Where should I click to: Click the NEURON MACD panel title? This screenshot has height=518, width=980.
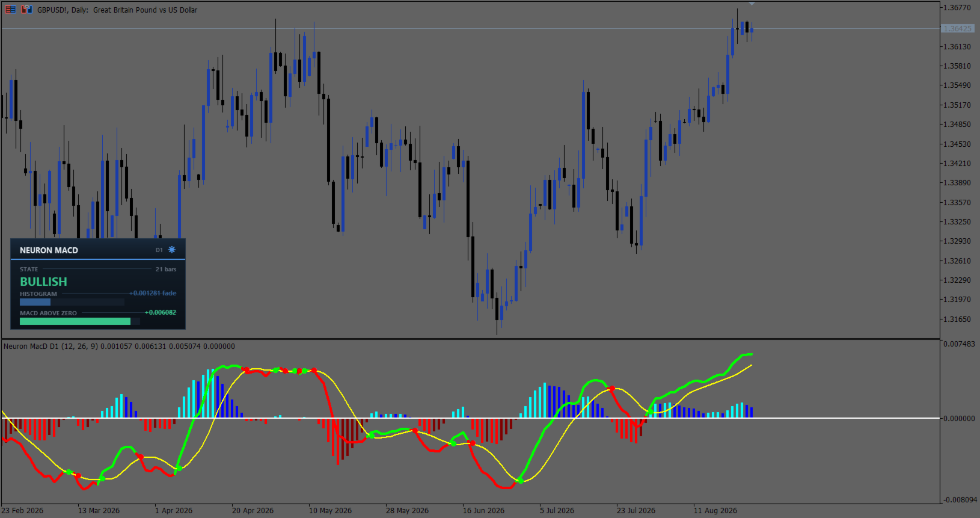pyautogui.click(x=49, y=250)
